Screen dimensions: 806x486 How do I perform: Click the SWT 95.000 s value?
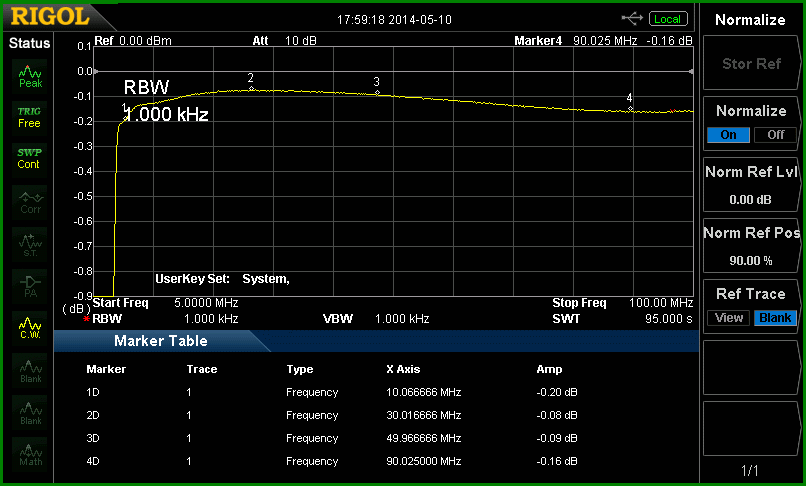(669, 319)
